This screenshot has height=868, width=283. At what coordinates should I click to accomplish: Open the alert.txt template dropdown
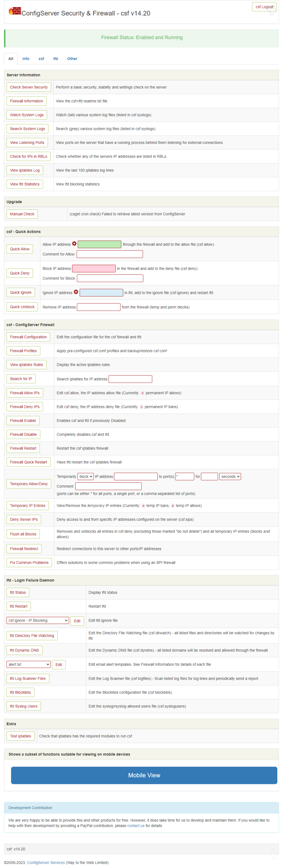(29, 664)
